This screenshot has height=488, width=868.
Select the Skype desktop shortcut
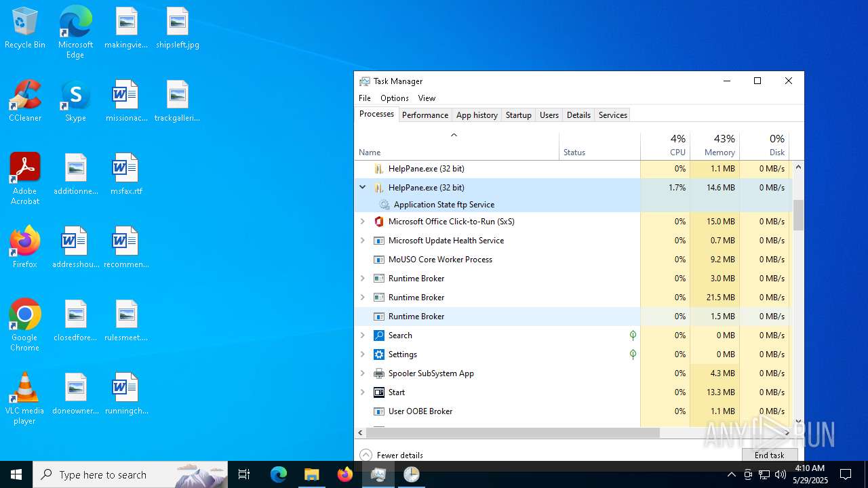point(75,102)
